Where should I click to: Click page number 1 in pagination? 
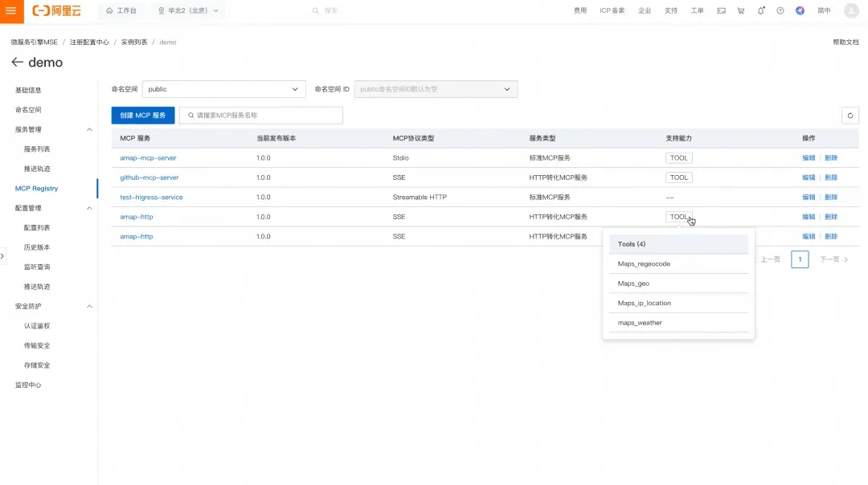[800, 259]
